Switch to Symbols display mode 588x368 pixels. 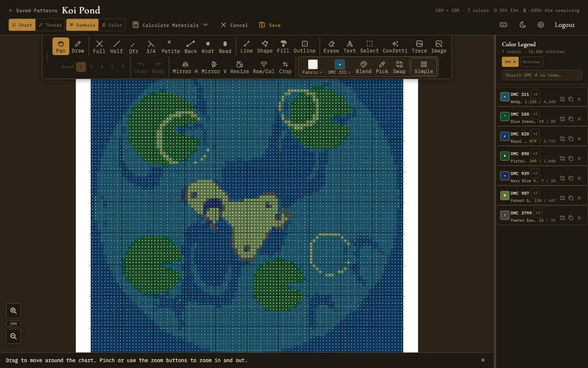click(x=82, y=25)
